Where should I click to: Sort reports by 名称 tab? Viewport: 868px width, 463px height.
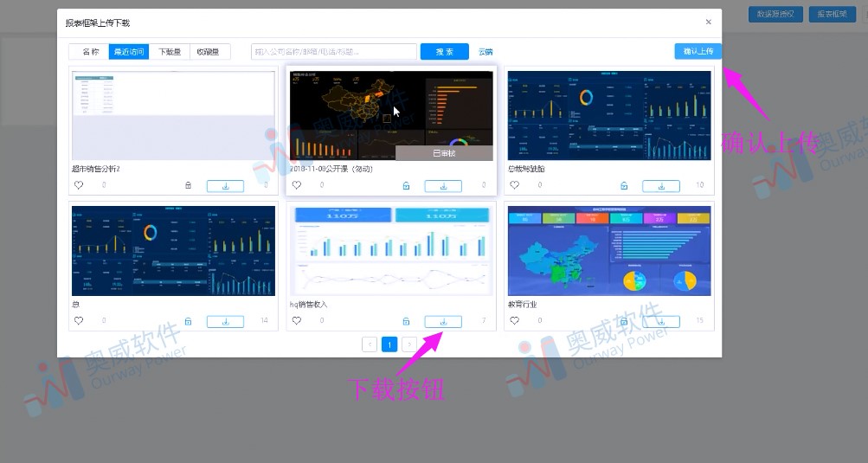pos(89,52)
